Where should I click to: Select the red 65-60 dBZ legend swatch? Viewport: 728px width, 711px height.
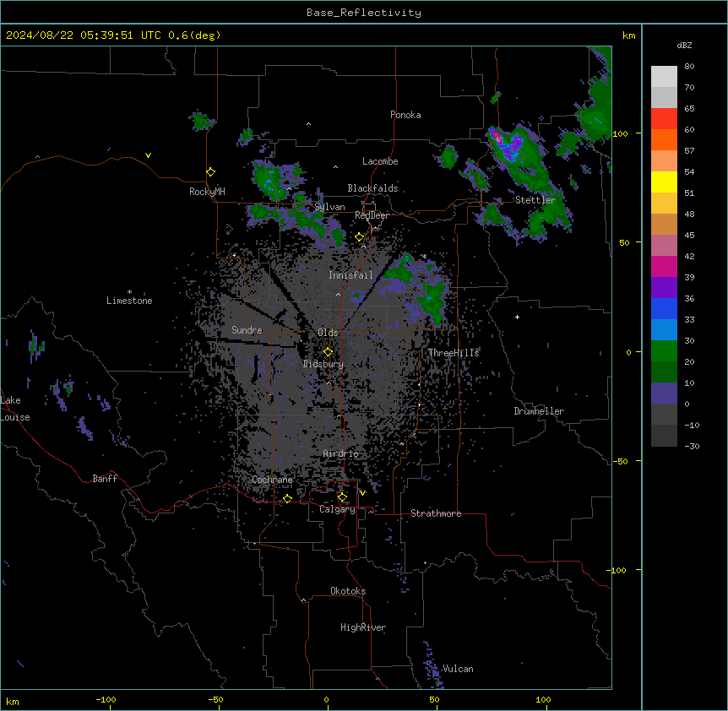[664, 119]
